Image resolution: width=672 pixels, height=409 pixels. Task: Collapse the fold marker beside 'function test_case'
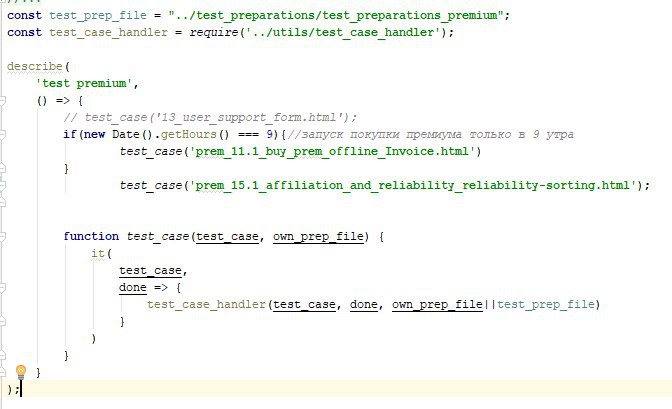(2, 236)
